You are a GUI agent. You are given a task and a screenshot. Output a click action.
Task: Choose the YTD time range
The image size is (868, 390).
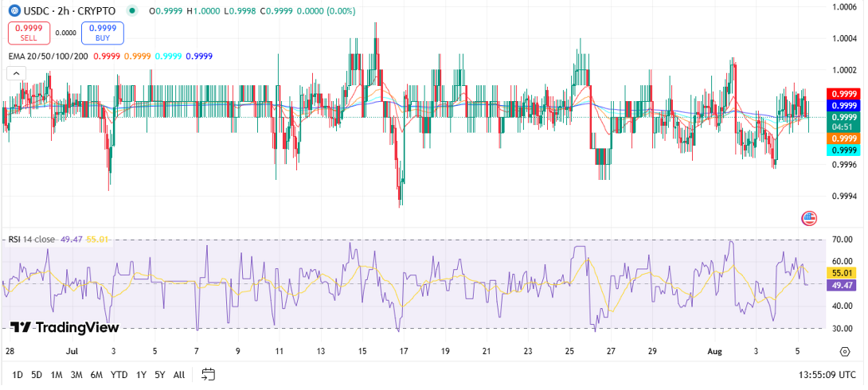[x=119, y=374]
